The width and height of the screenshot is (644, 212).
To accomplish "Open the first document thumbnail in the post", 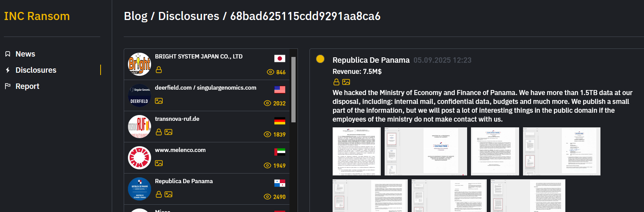I will [356, 151].
